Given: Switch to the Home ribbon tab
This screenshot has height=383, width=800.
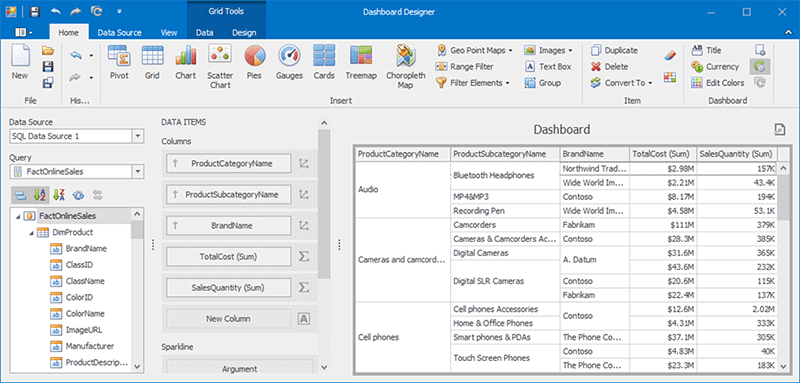Looking at the screenshot, I should click(x=68, y=33).
